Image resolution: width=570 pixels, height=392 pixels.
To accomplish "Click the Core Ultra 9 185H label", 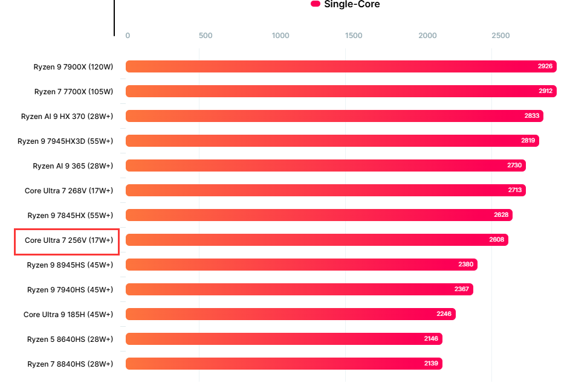I will pos(68,314).
